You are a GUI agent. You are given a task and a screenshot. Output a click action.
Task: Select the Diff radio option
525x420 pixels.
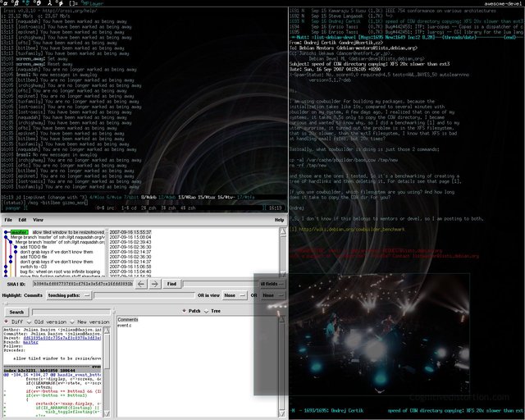(x=14, y=322)
